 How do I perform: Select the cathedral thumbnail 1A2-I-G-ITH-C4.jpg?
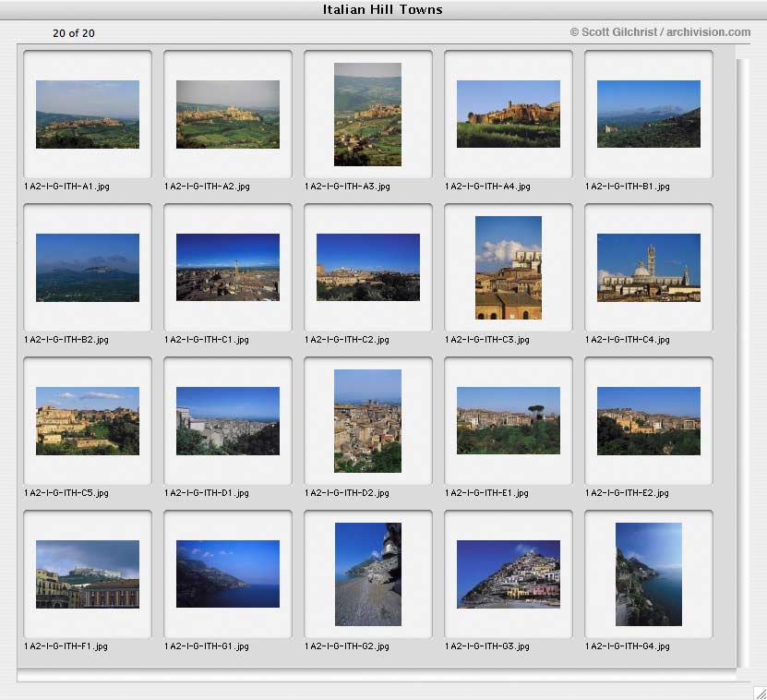(x=649, y=268)
